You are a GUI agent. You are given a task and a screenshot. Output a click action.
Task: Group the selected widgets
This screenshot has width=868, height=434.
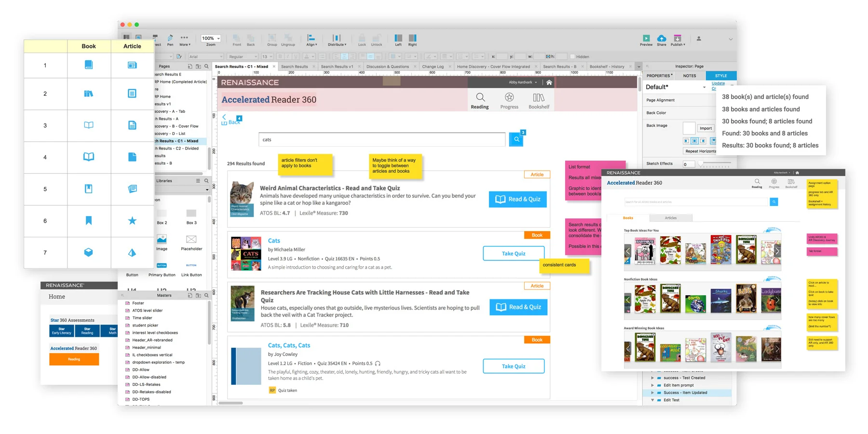tap(272, 40)
